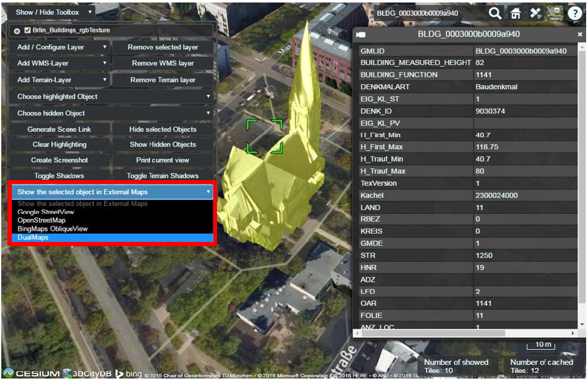Click the home view icon
Viewport: 588px width, 381px height.
coord(516,13)
